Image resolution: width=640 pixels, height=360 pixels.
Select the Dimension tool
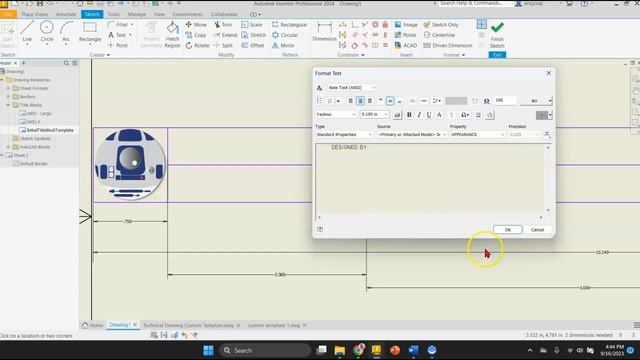[x=324, y=32]
